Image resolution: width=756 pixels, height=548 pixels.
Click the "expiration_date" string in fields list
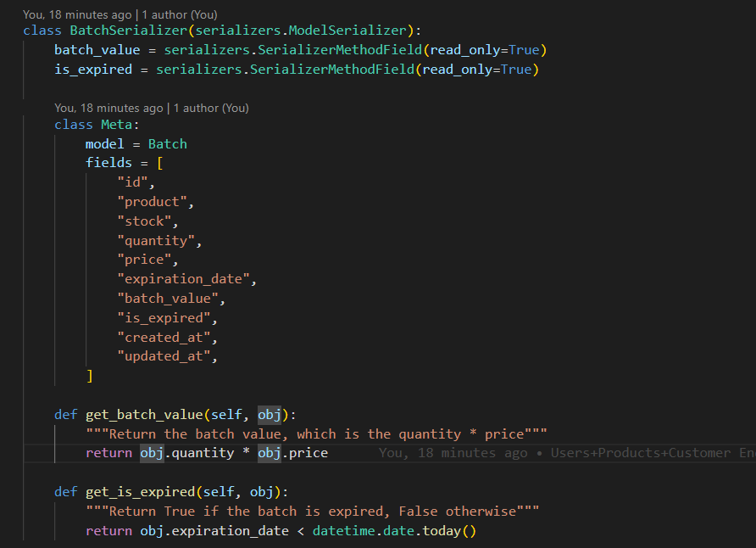pyautogui.click(x=186, y=279)
